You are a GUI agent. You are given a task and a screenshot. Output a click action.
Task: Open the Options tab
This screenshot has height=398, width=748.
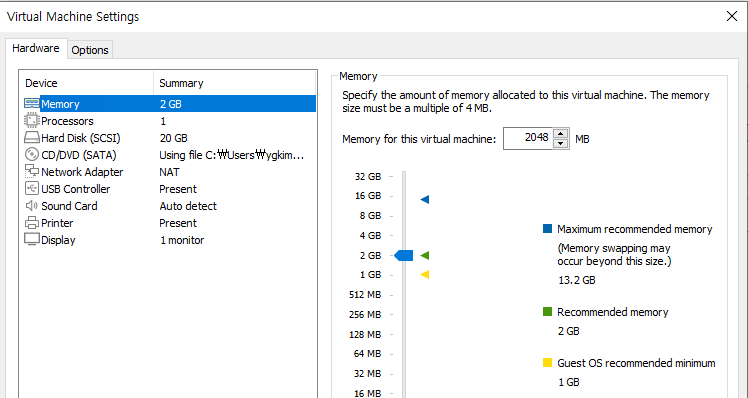(90, 50)
